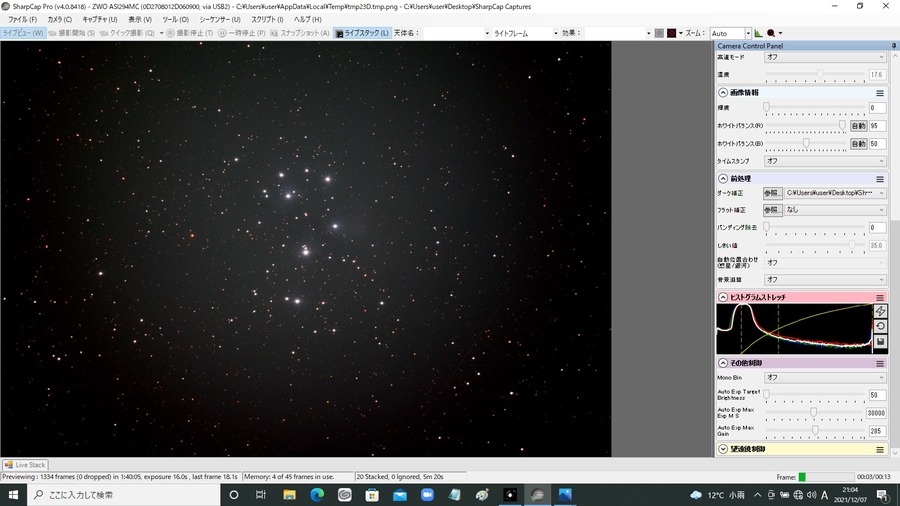Launch Microsoft Edge from the taskbar
Image resolution: width=900 pixels, height=506 pixels.
pos(317,495)
